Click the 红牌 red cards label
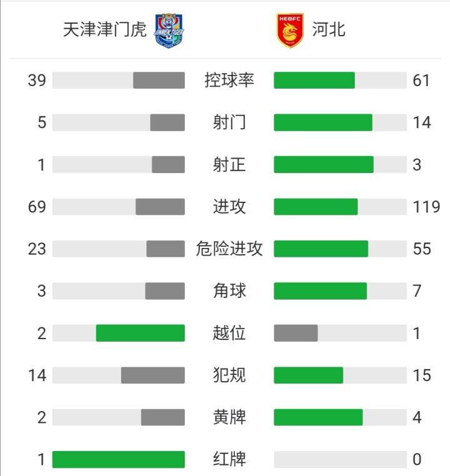The height and width of the screenshot is (476, 450). (229, 460)
